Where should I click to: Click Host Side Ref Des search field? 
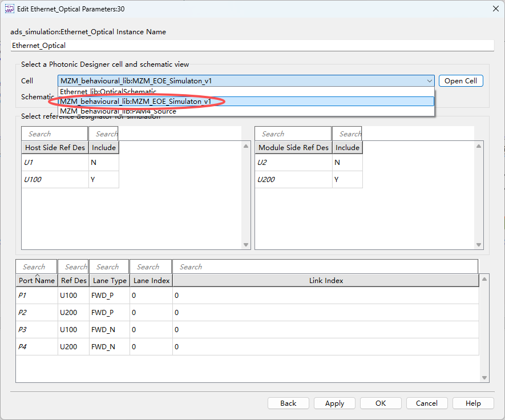click(x=54, y=134)
